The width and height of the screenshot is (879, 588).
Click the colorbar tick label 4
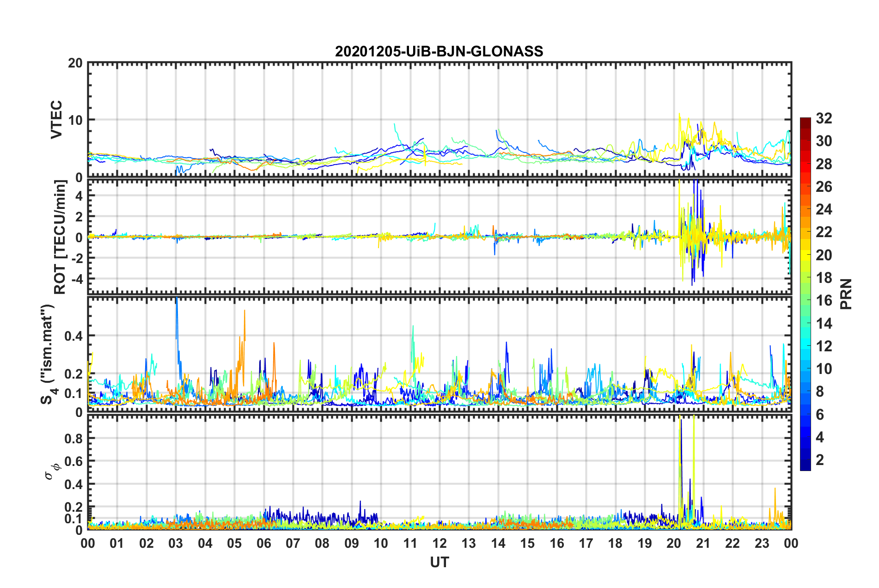click(820, 437)
